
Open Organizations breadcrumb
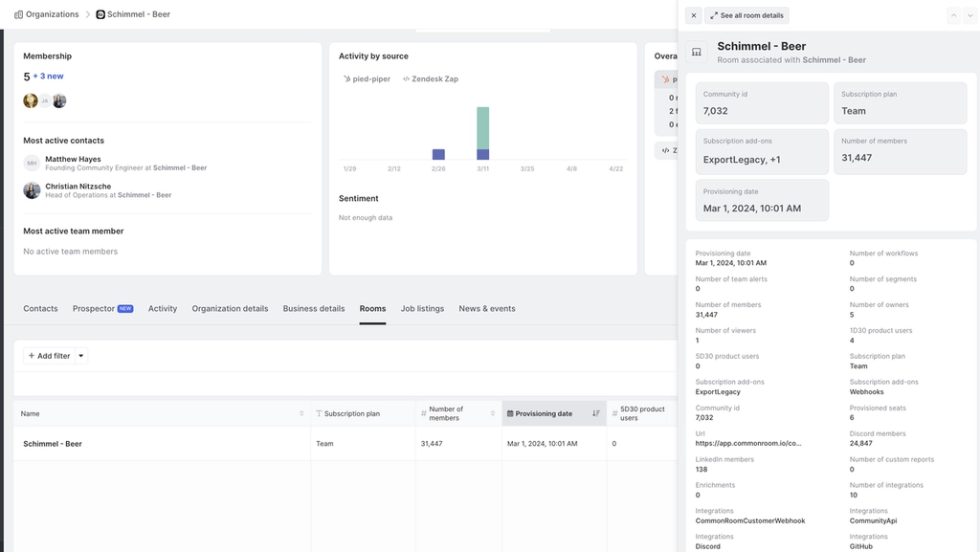52,14
